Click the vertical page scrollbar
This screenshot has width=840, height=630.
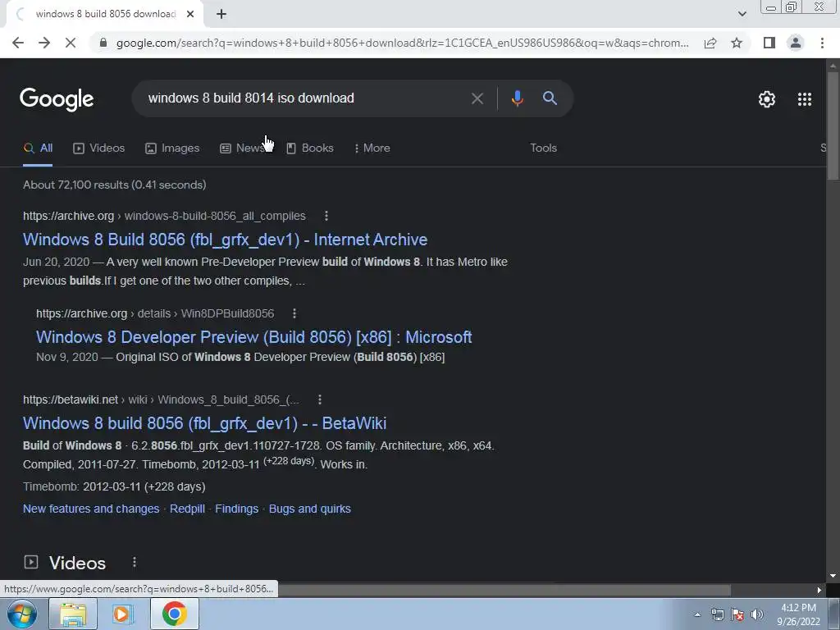tap(833, 126)
